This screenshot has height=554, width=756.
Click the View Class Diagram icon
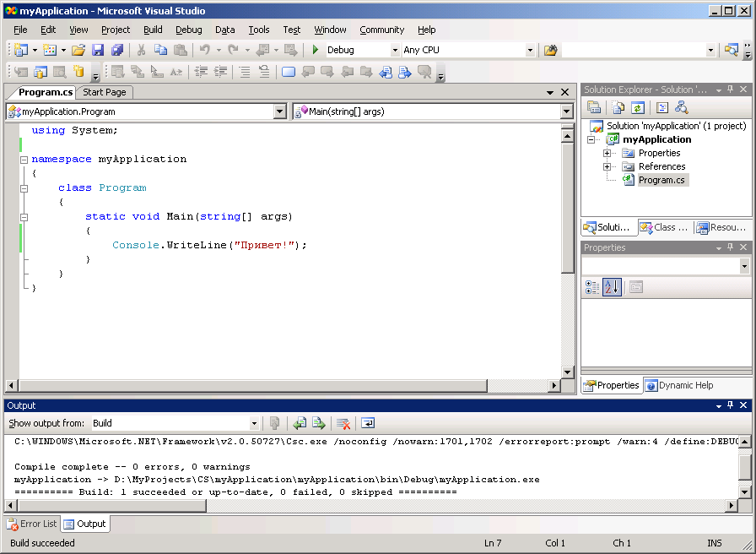point(682,107)
